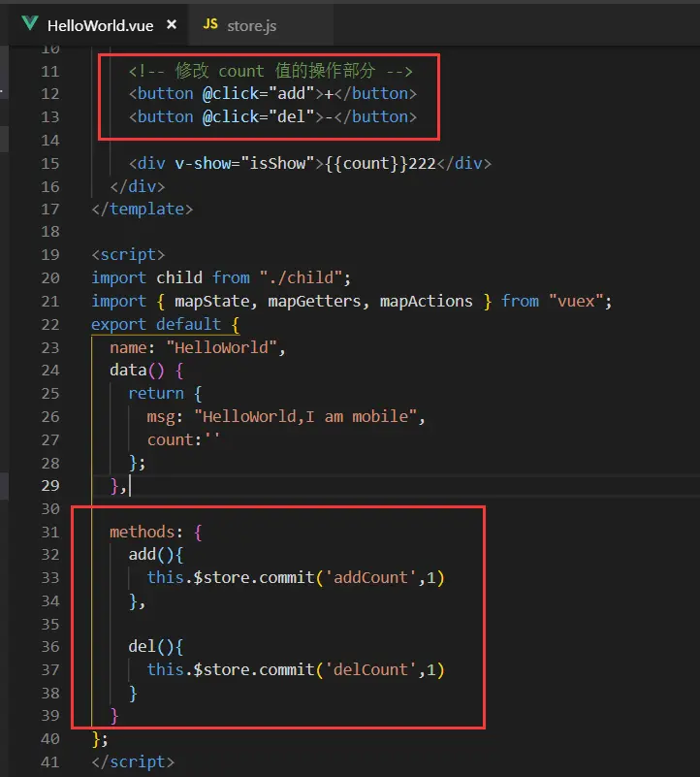
Task: Click the closing </script> tag
Action: pyautogui.click(x=133, y=761)
